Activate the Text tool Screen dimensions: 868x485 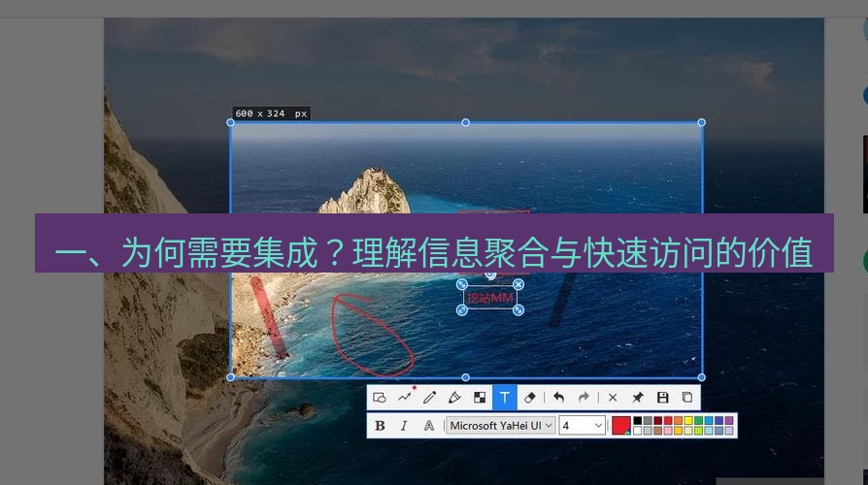(505, 398)
